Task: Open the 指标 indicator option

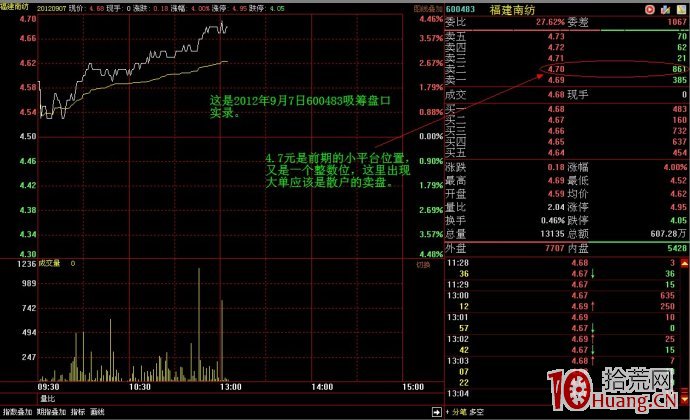Action: pos(78,412)
